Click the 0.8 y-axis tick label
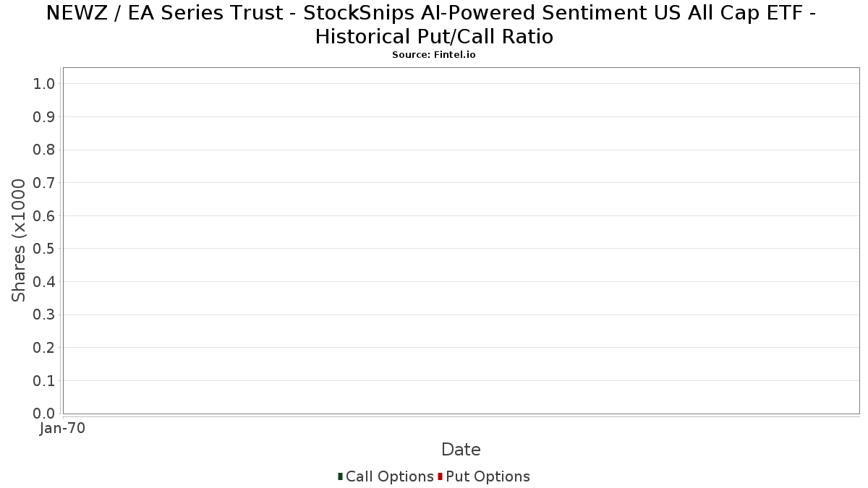 [x=44, y=150]
